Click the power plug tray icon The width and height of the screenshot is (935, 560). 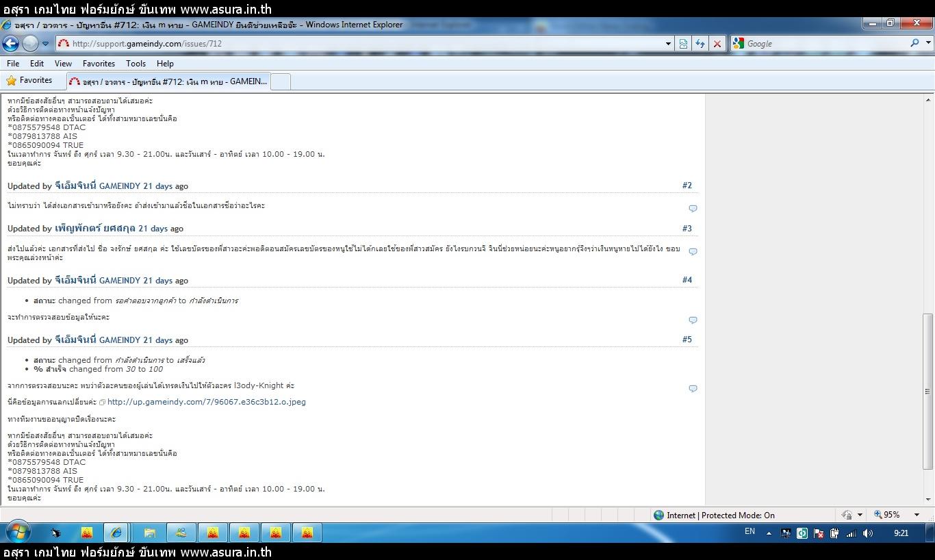pyautogui.click(x=835, y=533)
